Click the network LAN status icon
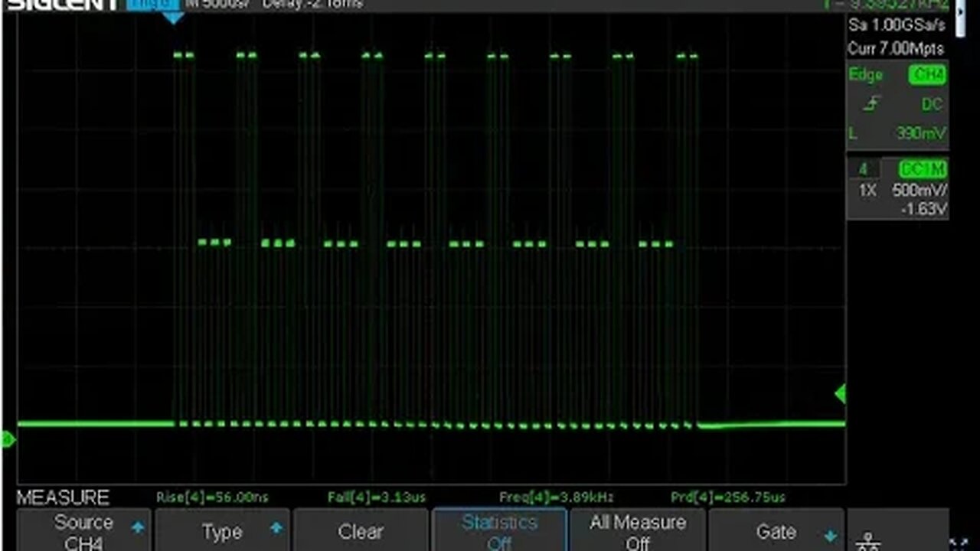This screenshot has height=551, width=980. [868, 542]
